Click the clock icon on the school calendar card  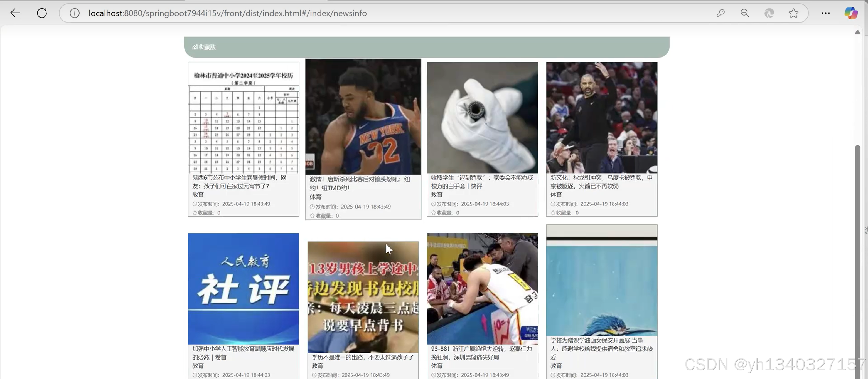(195, 204)
